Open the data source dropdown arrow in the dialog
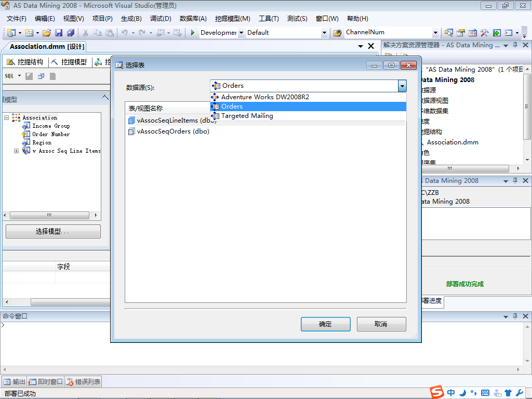Viewport: 532px width, 399px height. 402,86
